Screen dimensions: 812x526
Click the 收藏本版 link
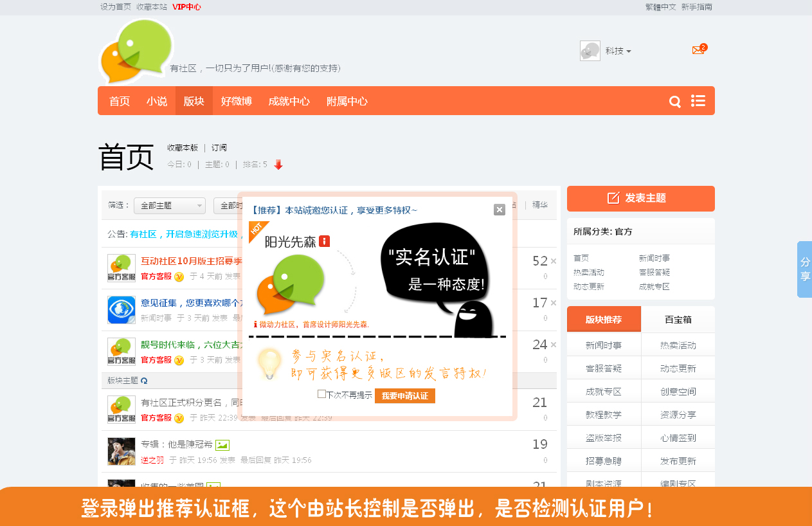[x=183, y=148]
